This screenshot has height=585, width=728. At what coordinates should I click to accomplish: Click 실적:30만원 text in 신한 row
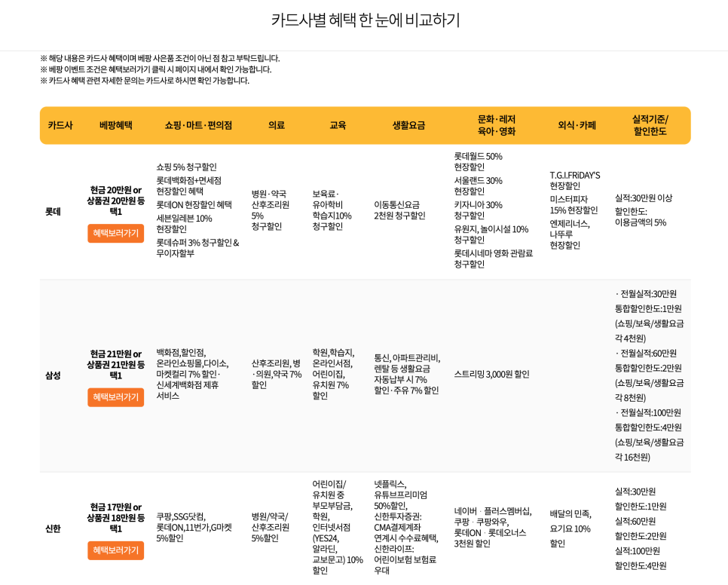pos(635,492)
